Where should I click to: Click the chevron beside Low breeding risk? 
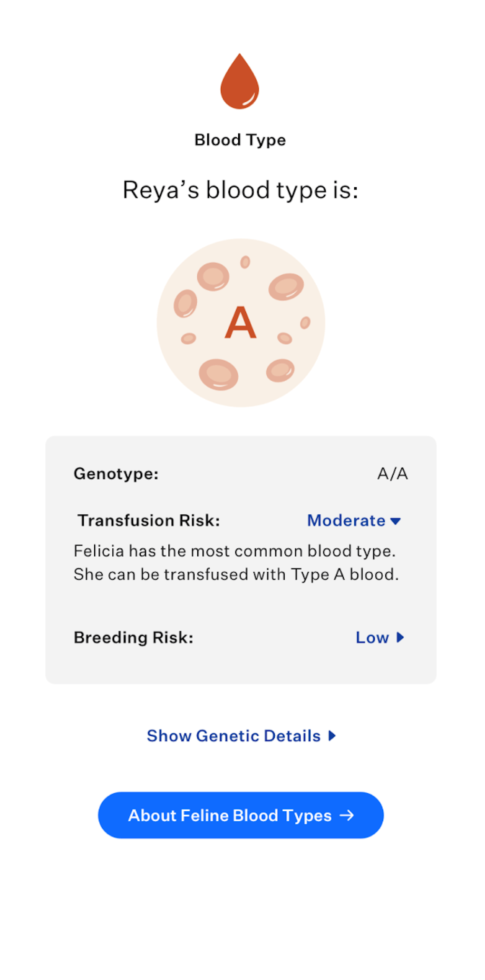click(400, 638)
